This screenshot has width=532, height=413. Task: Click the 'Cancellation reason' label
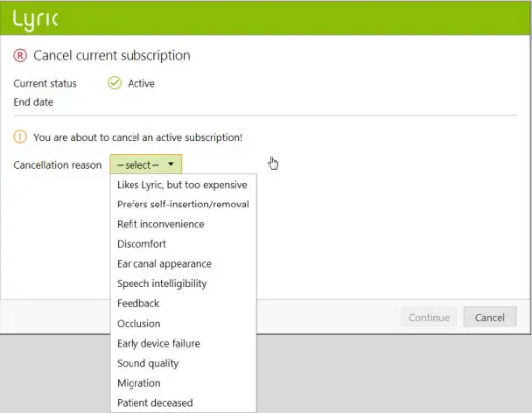click(58, 164)
